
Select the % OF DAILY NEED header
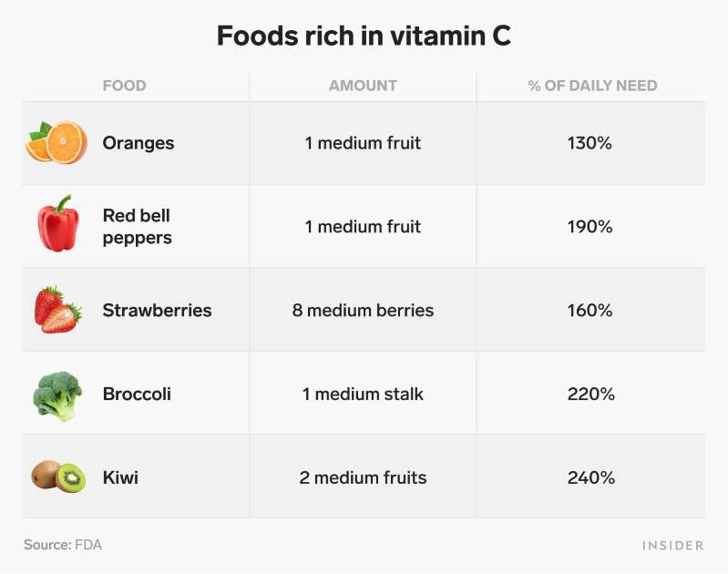[x=592, y=86]
